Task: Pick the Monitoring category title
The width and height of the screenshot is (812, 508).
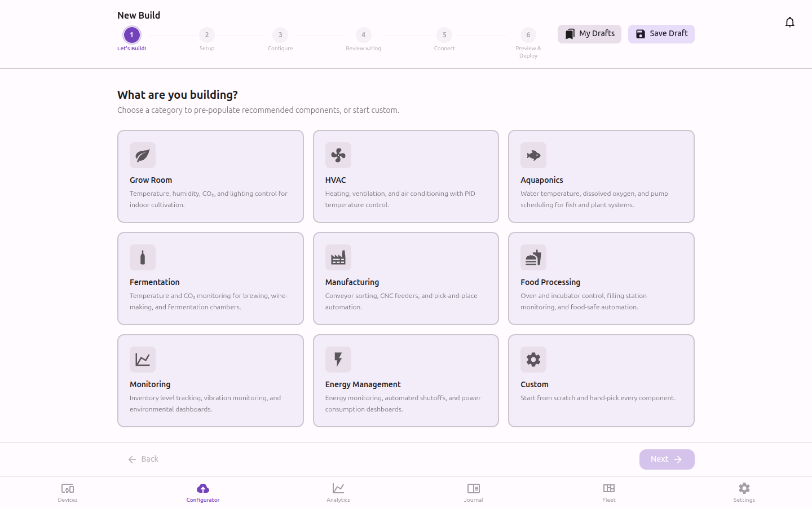Action: 150,384
